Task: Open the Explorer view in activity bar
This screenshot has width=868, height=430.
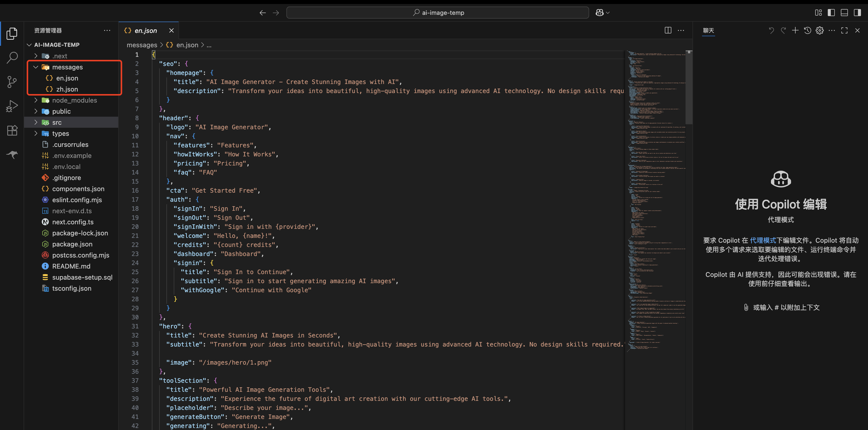Action: (12, 33)
